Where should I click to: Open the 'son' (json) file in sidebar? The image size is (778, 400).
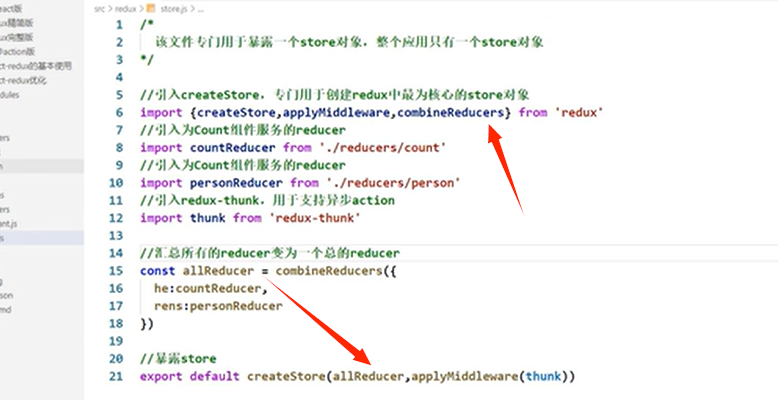pyautogui.click(x=6, y=295)
